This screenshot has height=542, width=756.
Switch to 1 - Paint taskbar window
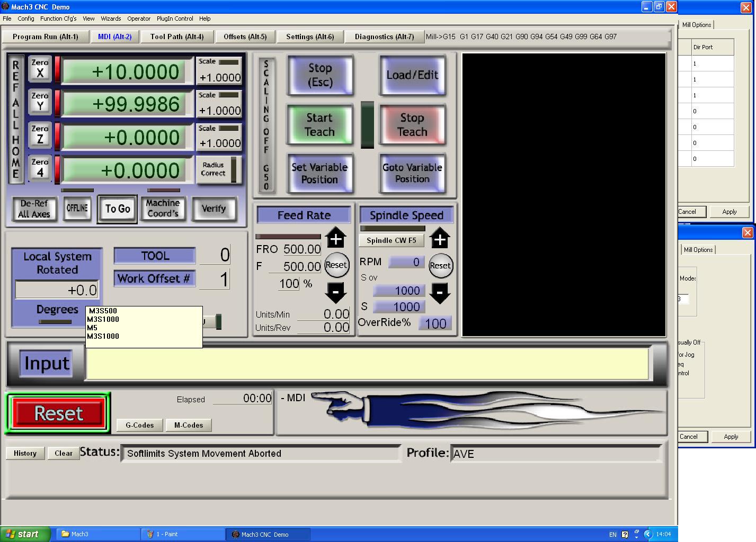pyautogui.click(x=183, y=534)
